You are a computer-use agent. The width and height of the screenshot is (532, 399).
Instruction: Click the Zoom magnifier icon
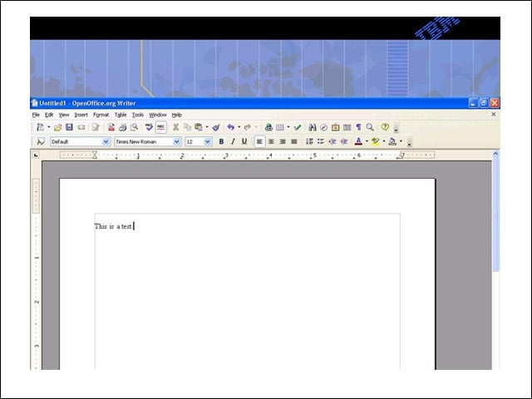(370, 127)
